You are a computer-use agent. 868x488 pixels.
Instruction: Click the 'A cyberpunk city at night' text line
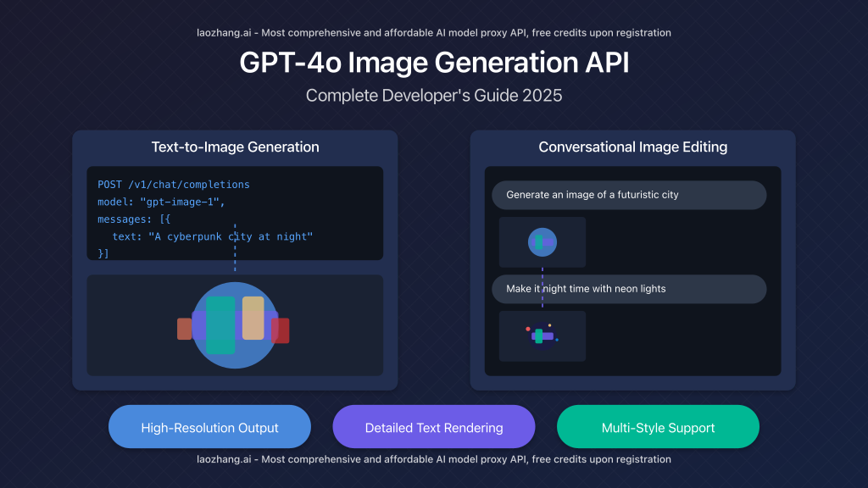pyautogui.click(x=213, y=236)
